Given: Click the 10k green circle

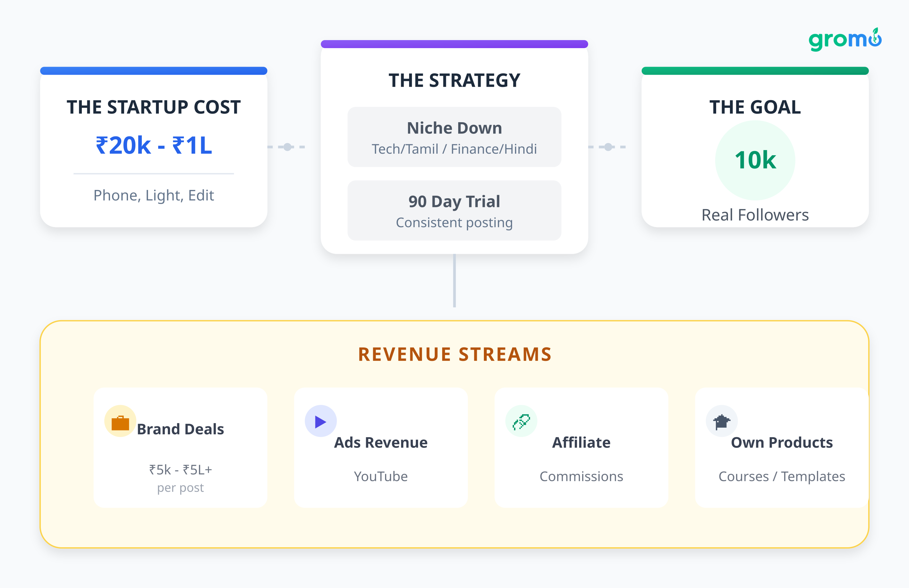Looking at the screenshot, I should click(x=755, y=160).
